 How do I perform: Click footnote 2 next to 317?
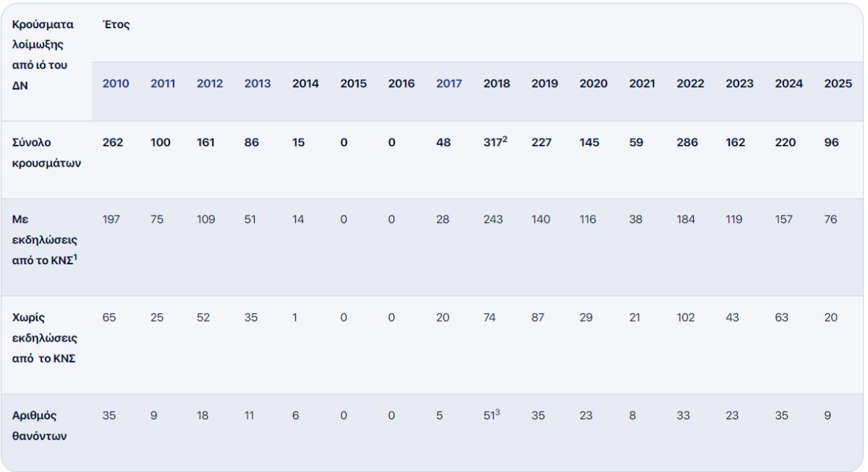click(505, 140)
